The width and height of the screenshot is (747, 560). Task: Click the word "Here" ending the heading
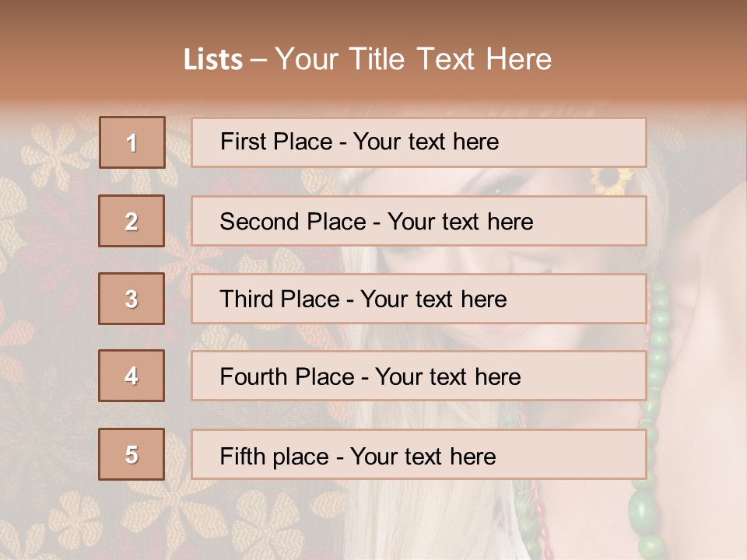(518, 59)
